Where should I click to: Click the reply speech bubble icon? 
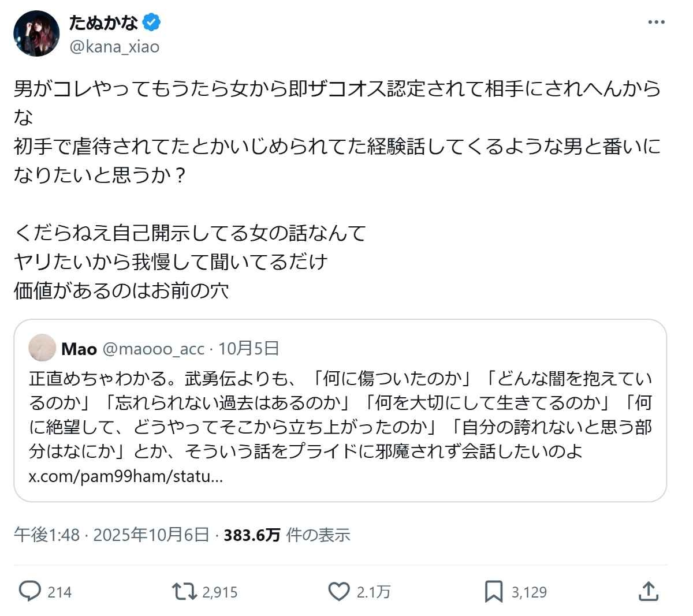click(x=30, y=591)
